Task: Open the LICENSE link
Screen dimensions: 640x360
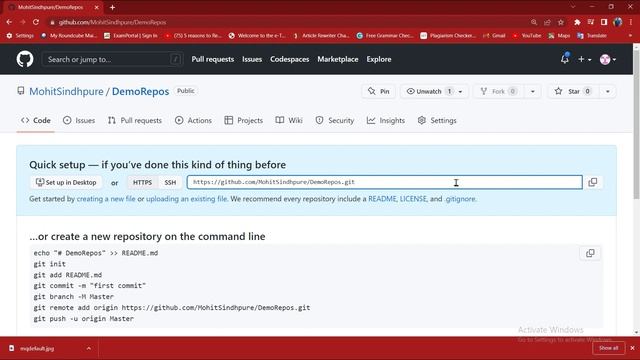Action: pos(413,199)
